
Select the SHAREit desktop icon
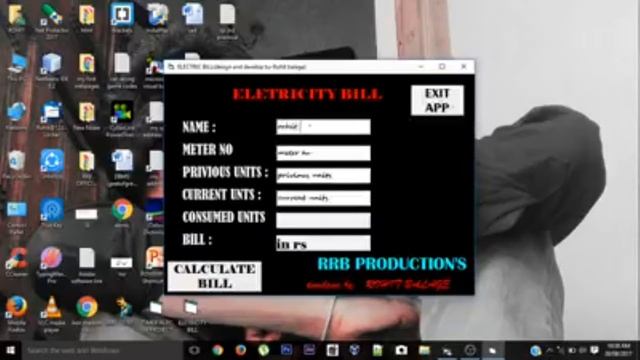(51, 164)
